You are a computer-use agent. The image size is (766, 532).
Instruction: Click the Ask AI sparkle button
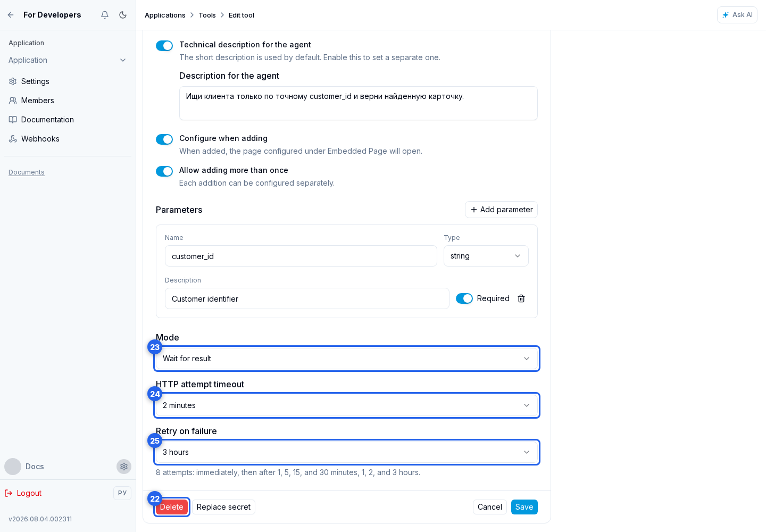737,15
